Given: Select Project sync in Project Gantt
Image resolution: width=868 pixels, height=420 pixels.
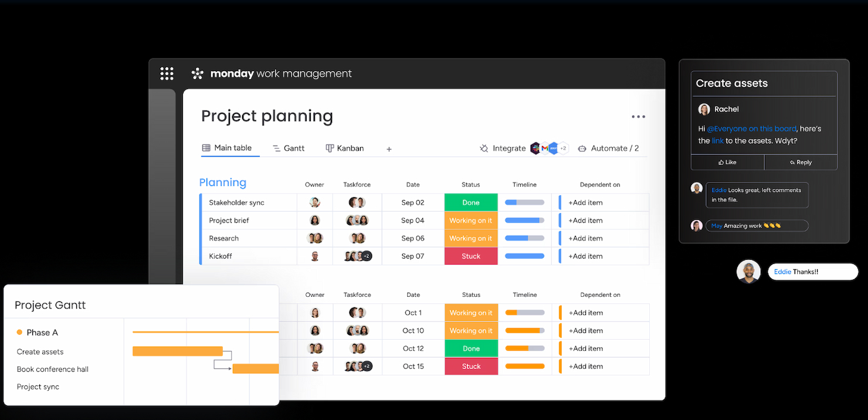Looking at the screenshot, I should (38, 387).
